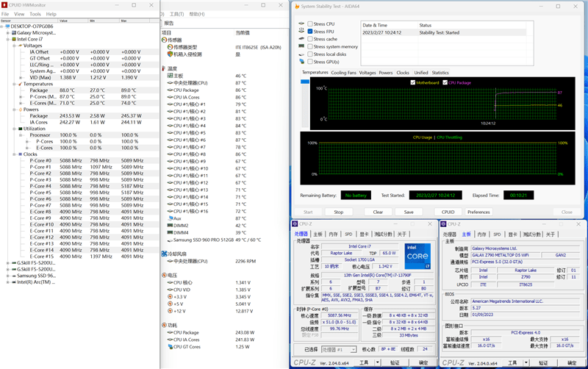This screenshot has width=588, height=369.
Task: Click sensor icon beside 传感器 heading
Action: point(164,40)
